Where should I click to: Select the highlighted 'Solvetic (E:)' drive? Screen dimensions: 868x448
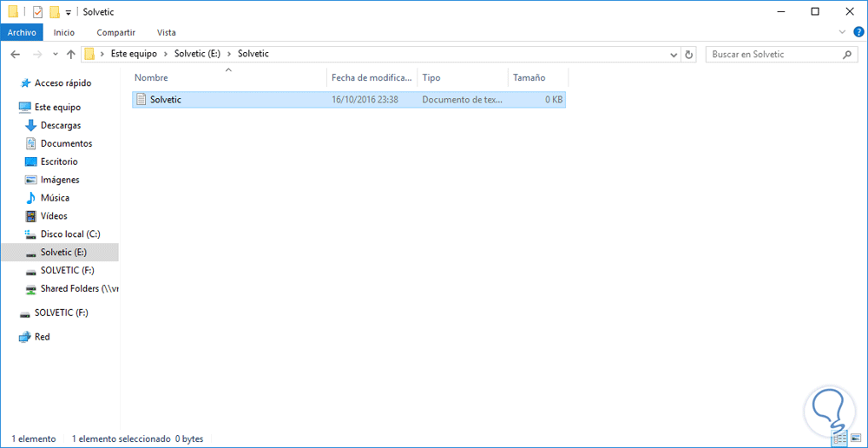(60, 253)
